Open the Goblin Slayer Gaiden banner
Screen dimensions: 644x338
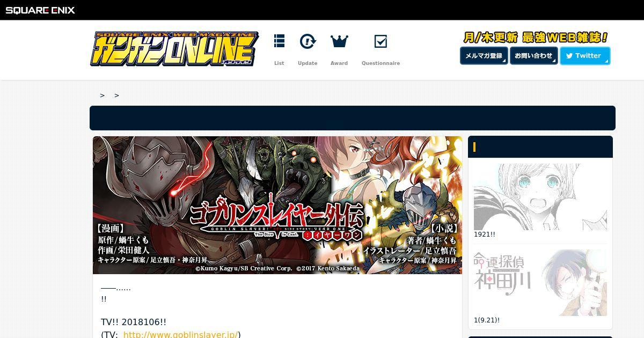click(277, 205)
